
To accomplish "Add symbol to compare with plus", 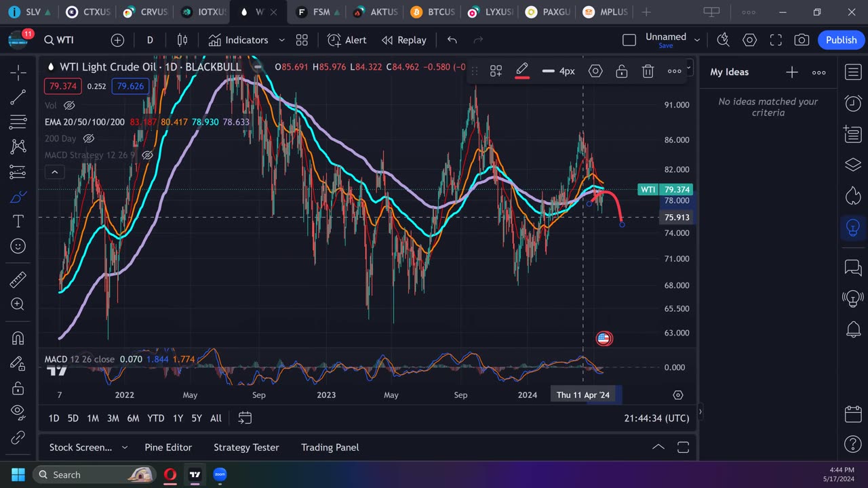I will click(x=117, y=40).
